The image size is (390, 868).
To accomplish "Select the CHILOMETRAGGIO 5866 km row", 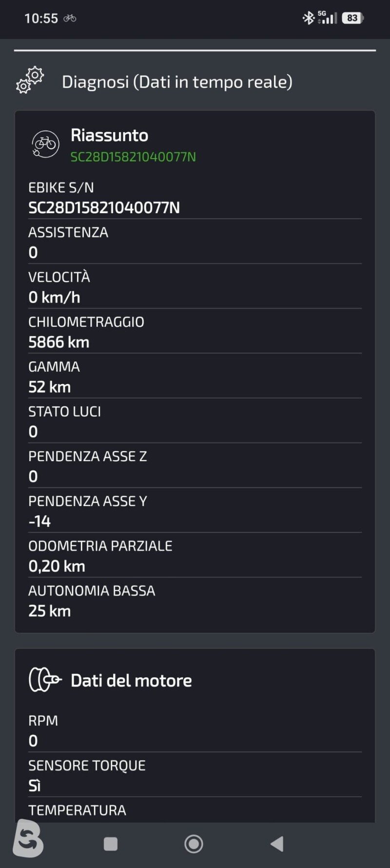I will point(195,332).
